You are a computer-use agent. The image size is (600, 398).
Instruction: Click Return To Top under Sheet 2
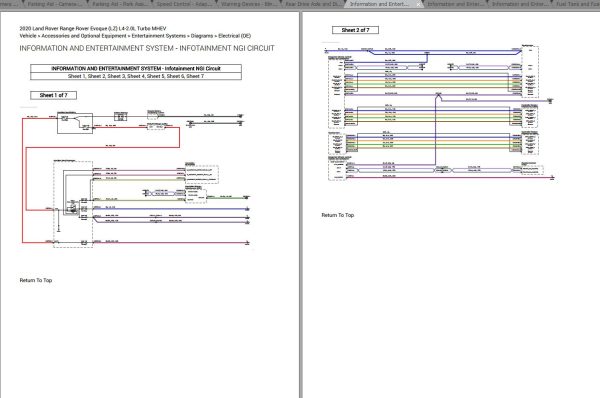tap(338, 215)
